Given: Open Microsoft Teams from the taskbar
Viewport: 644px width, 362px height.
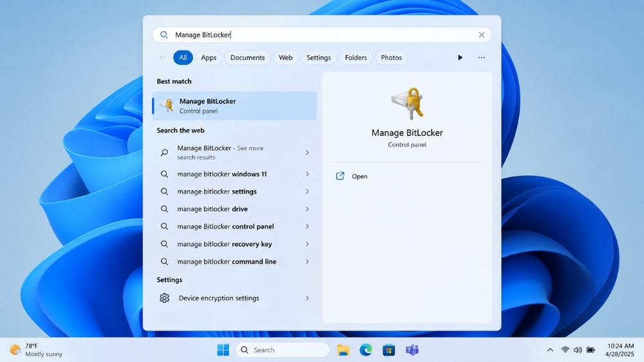Looking at the screenshot, I should (412, 350).
